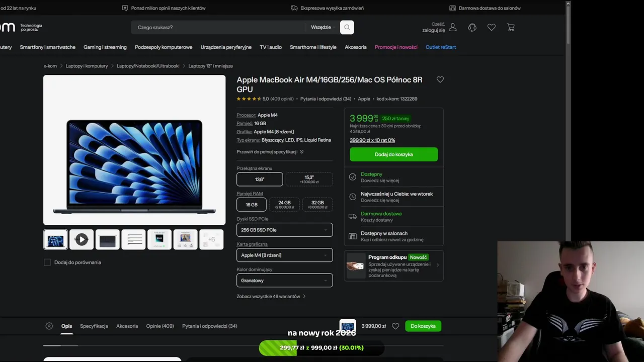Open the Granatowy color dropdown
The height and width of the screenshot is (362, 644).
(285, 281)
